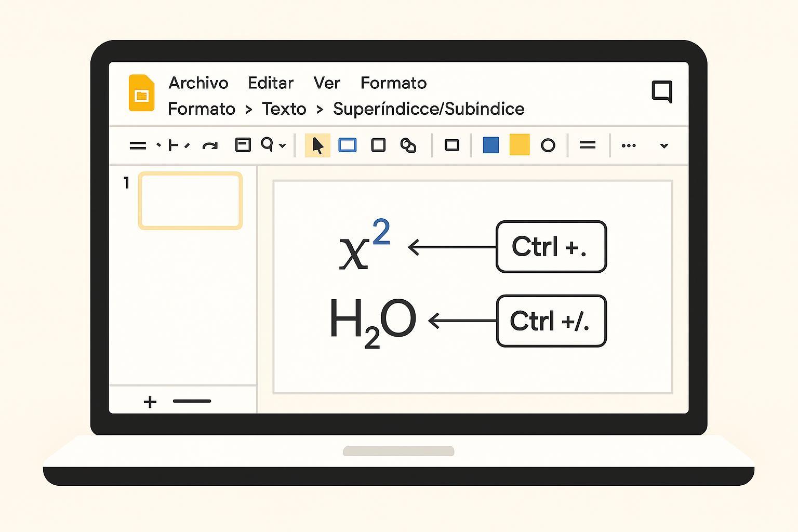798x532 pixels.
Task: Open the Archivo menu
Action: point(198,83)
